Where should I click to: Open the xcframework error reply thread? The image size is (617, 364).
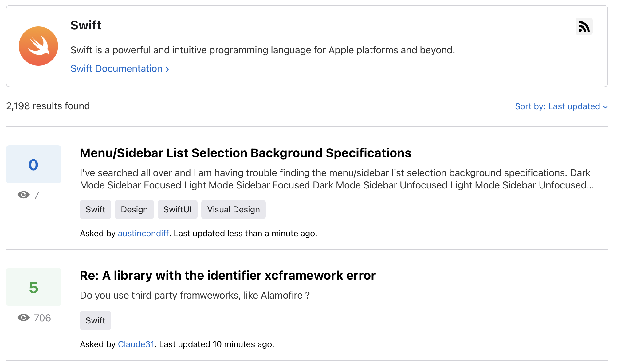tap(227, 275)
